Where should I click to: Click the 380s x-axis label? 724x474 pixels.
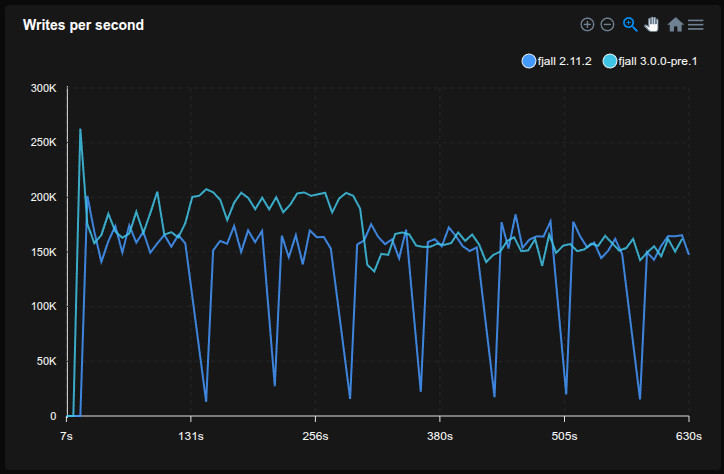439,436
